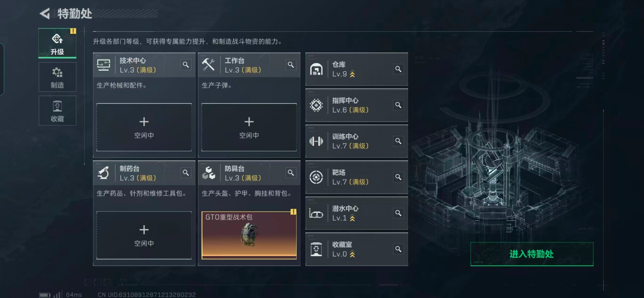Upgrade 收藏室 via yellow chevron arrows

[352, 254]
